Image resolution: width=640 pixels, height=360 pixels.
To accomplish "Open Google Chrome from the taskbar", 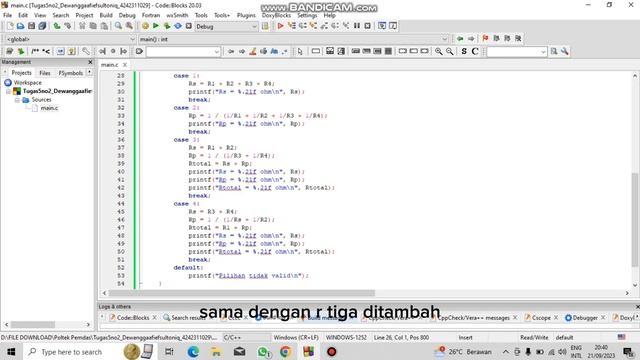I will pos(286,352).
